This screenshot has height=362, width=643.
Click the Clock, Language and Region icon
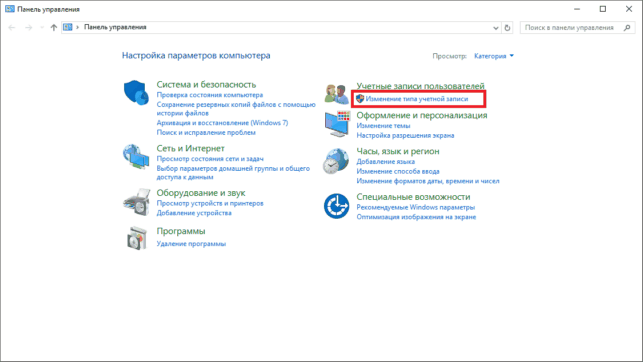click(x=336, y=162)
